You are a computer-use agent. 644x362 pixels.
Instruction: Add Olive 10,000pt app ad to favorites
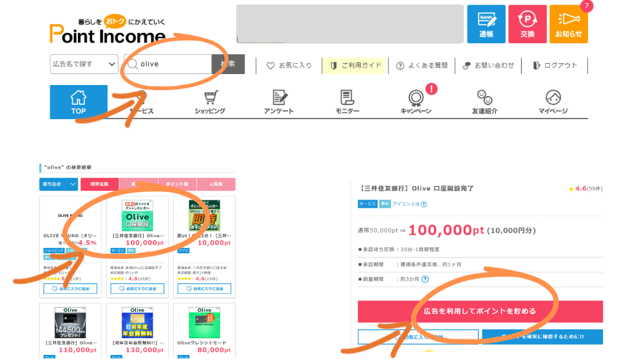coord(204,289)
